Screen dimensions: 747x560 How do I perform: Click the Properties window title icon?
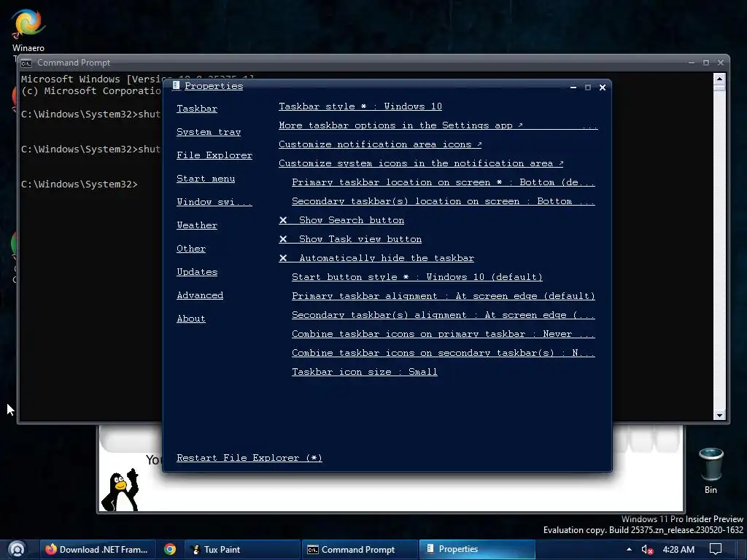176,86
